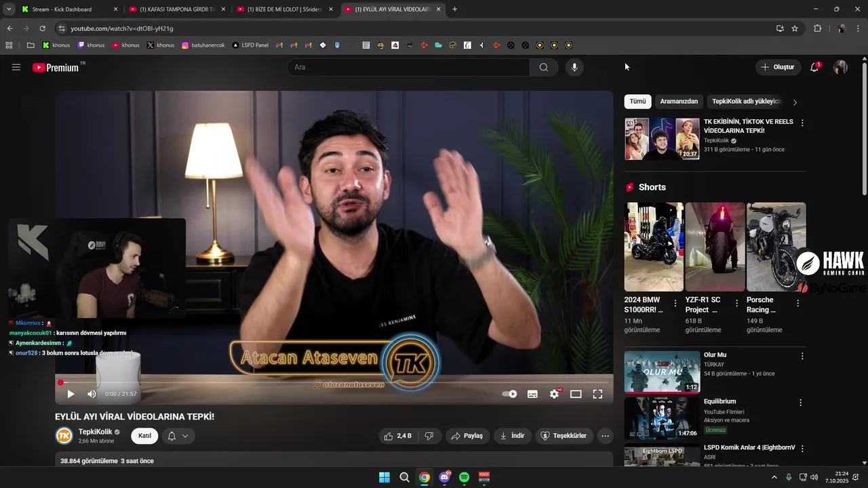Start voice search with the microphone
The image size is (868, 488).
[x=574, y=67]
